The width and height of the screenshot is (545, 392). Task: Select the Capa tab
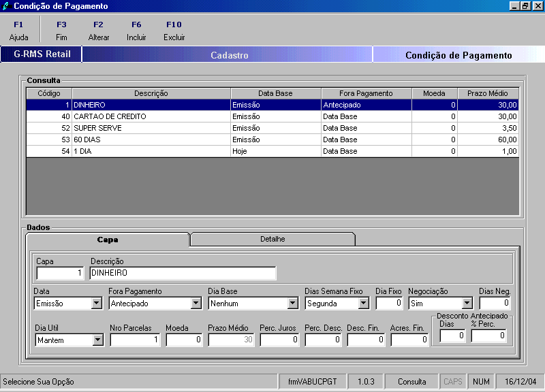tap(108, 240)
